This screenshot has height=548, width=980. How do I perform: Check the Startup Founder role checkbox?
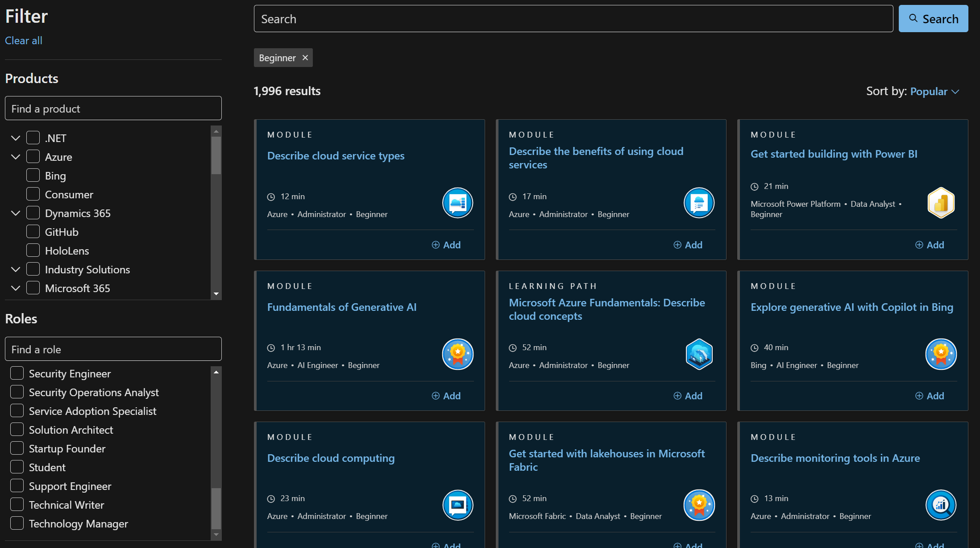pos(17,448)
